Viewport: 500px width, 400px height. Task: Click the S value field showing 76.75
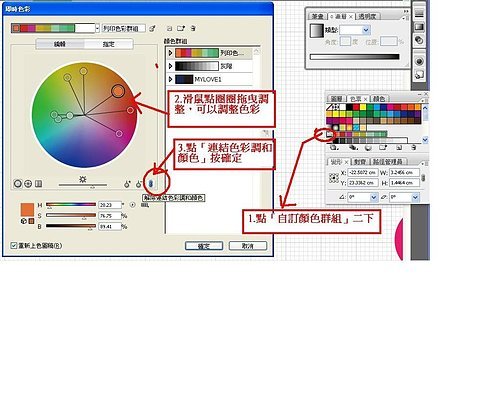point(110,216)
